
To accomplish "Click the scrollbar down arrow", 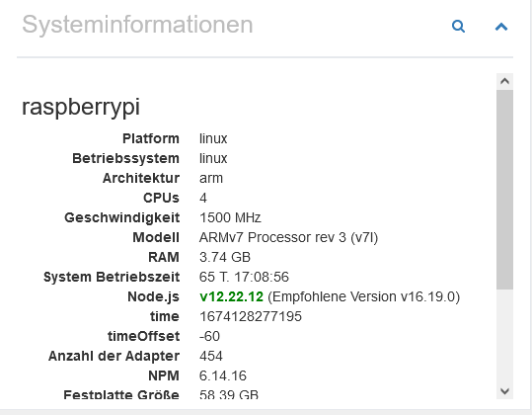I will [x=504, y=391].
